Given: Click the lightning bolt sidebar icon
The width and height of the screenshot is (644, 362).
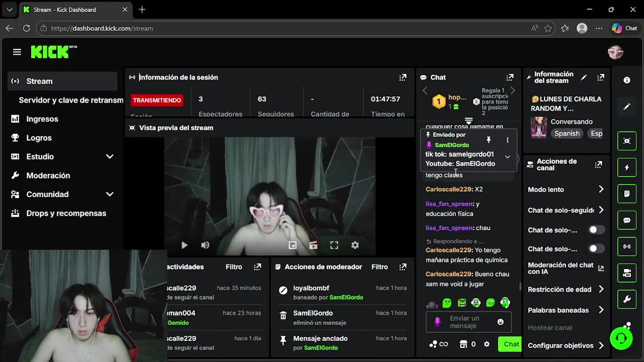Looking at the screenshot, I should [627, 167].
